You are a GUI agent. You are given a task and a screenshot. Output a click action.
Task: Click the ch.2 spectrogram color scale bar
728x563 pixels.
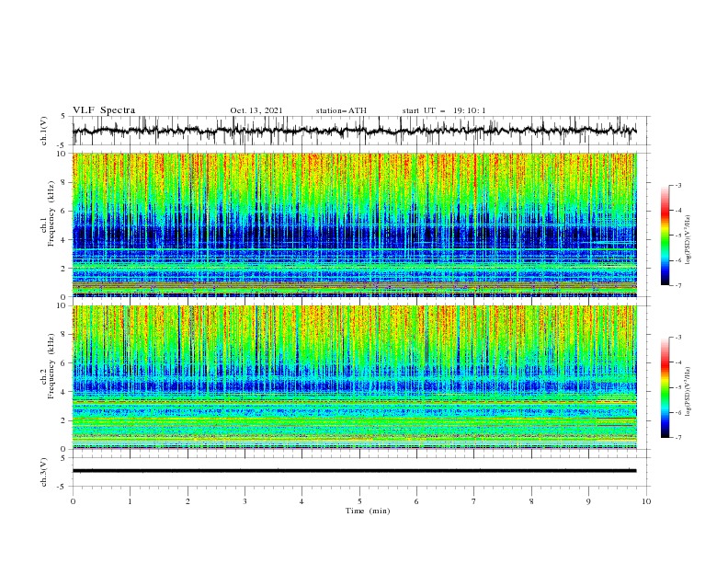point(665,387)
